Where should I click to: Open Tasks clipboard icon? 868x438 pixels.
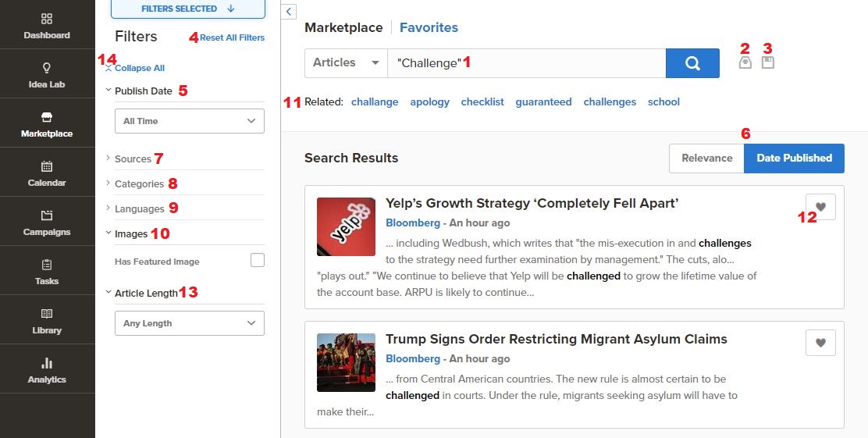(47, 265)
